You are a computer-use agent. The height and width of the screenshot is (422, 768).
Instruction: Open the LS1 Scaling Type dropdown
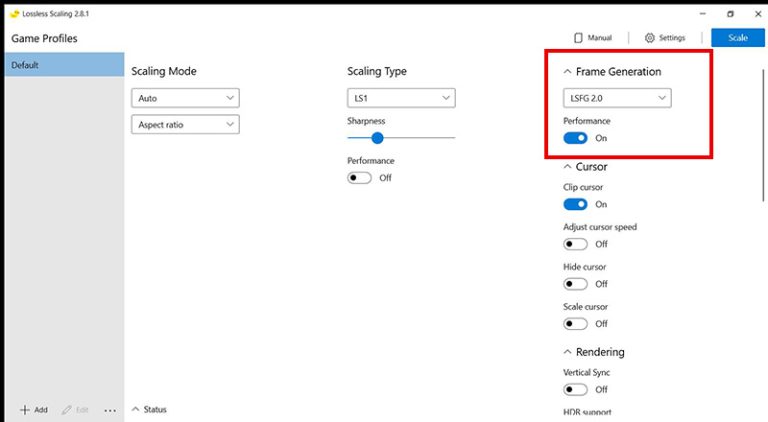(401, 98)
